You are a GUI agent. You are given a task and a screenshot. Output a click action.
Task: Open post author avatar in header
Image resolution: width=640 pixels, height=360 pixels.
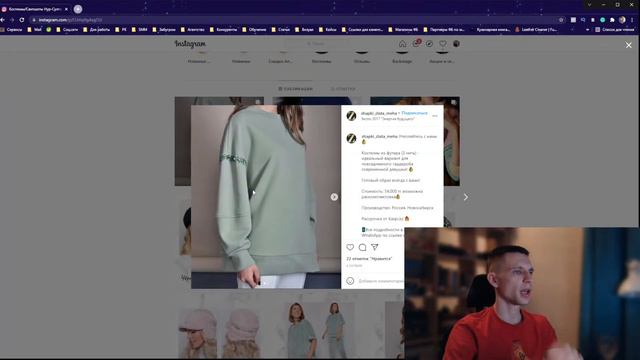(x=351, y=116)
